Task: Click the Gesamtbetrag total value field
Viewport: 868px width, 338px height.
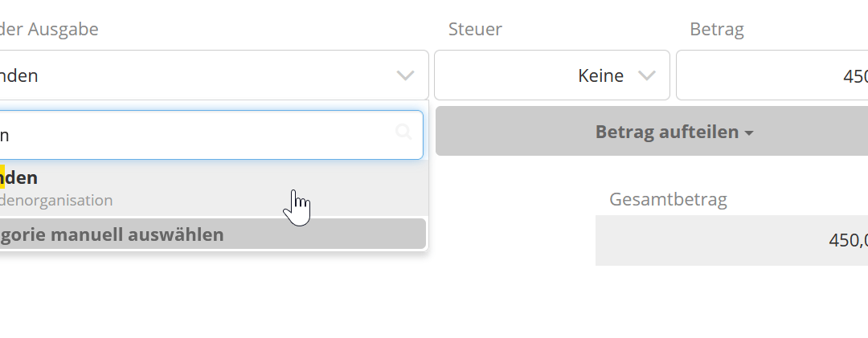Action: coord(731,240)
